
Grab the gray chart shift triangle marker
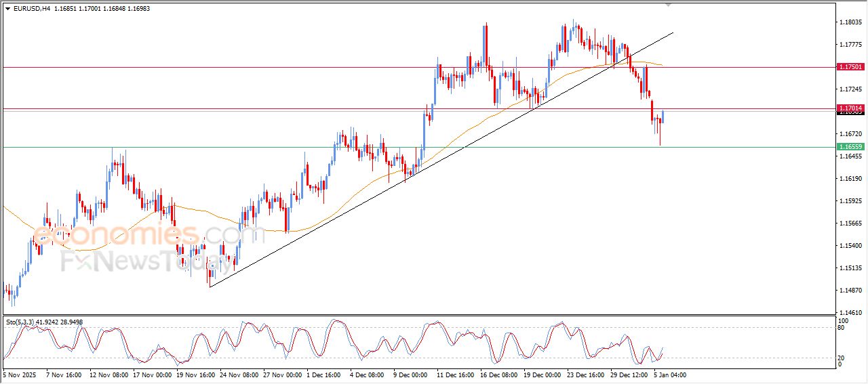[x=669, y=5]
